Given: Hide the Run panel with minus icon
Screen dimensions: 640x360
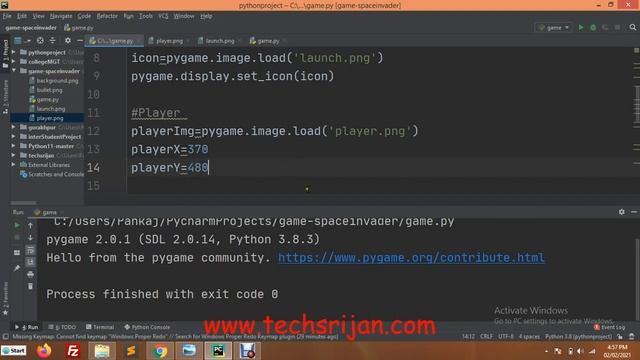Looking at the screenshot, I should click(x=634, y=212).
